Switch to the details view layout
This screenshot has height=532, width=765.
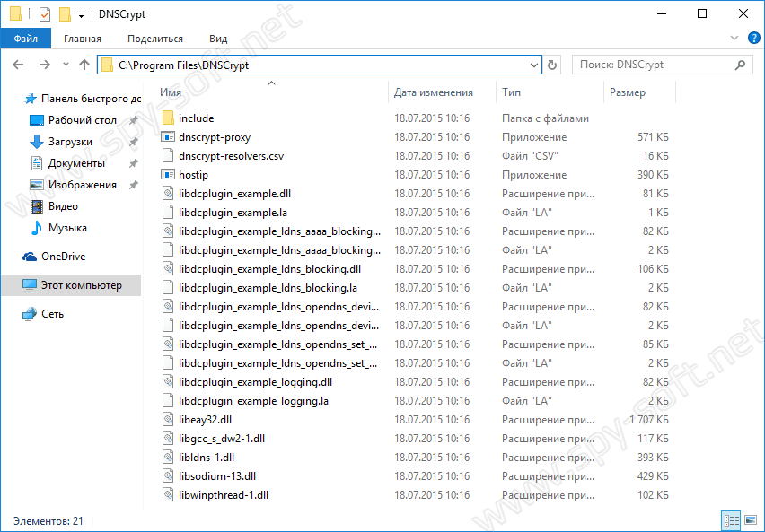[731, 520]
